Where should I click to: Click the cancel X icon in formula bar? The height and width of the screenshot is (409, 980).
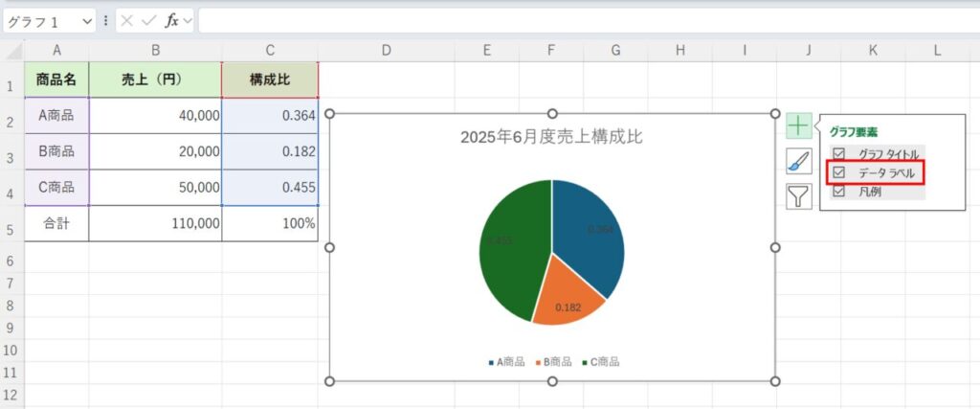click(127, 21)
